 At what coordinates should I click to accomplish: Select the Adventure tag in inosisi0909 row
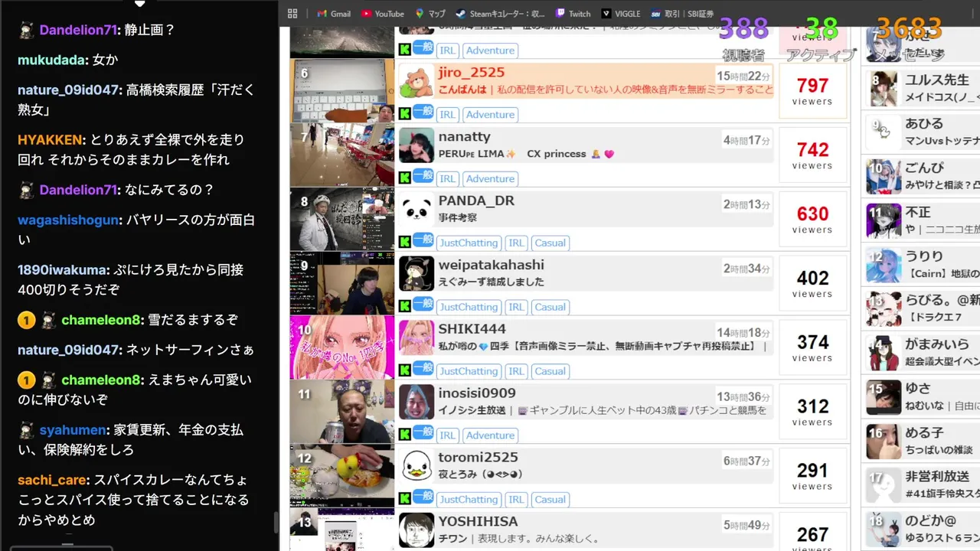490,435
